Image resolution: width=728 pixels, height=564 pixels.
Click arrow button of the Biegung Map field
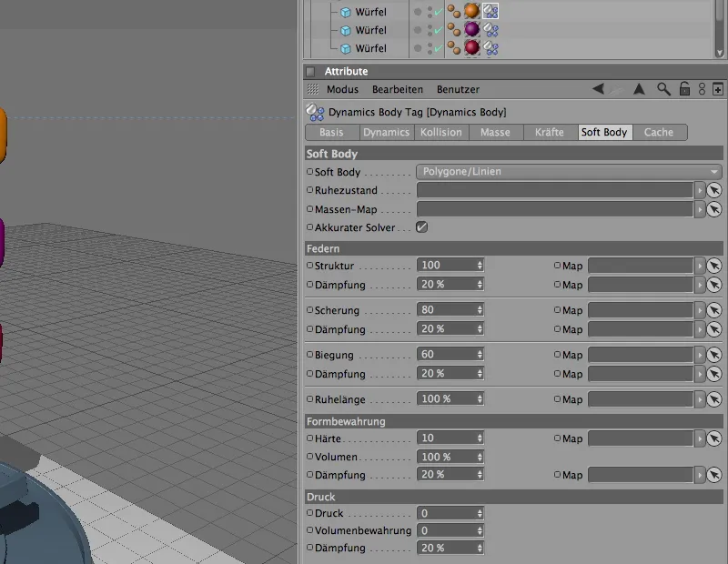700,355
